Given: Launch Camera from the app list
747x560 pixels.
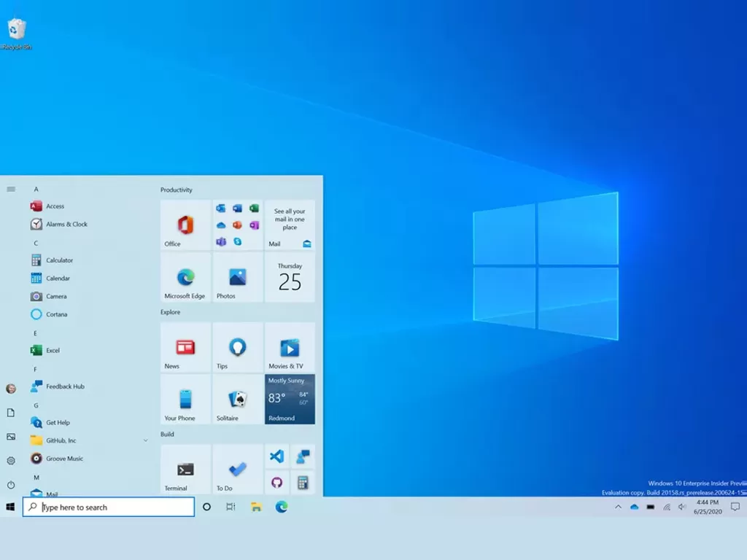Looking at the screenshot, I should [88, 297].
